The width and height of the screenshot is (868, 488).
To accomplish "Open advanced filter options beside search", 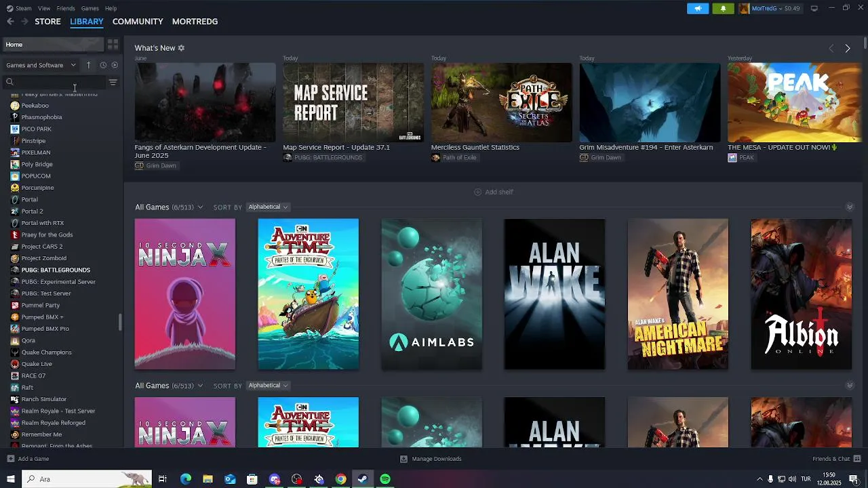I will 113,82.
